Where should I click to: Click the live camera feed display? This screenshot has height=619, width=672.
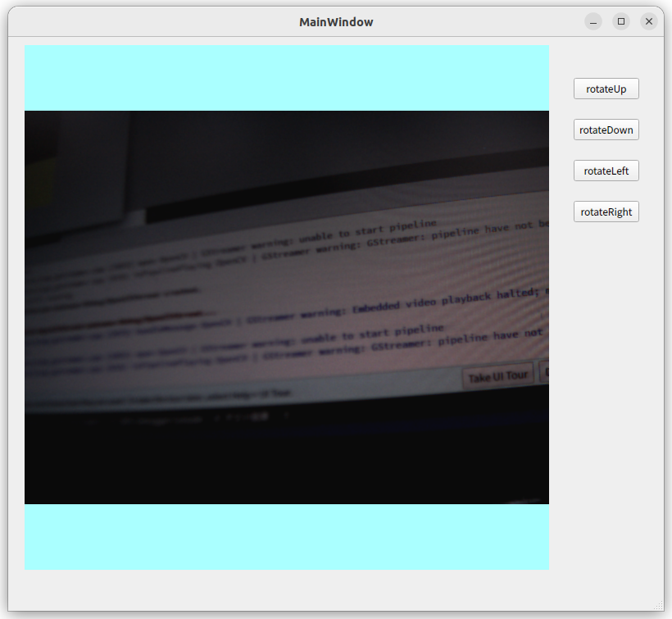point(287,307)
